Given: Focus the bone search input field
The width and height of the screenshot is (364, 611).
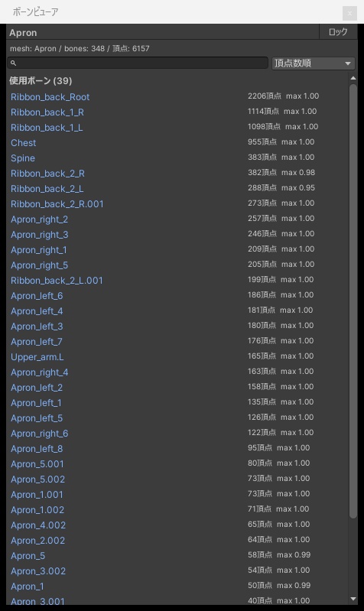Looking at the screenshot, I should pos(138,63).
